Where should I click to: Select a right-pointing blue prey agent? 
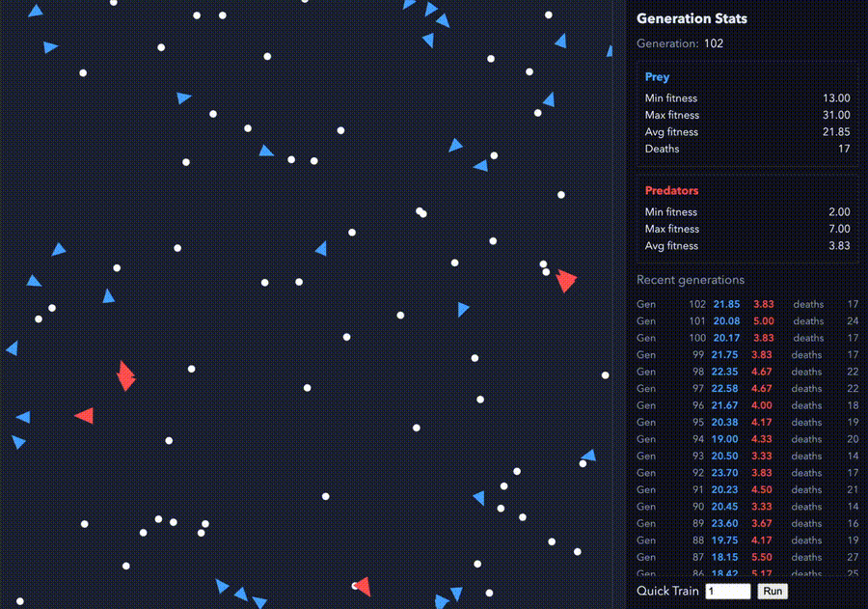[463, 309]
